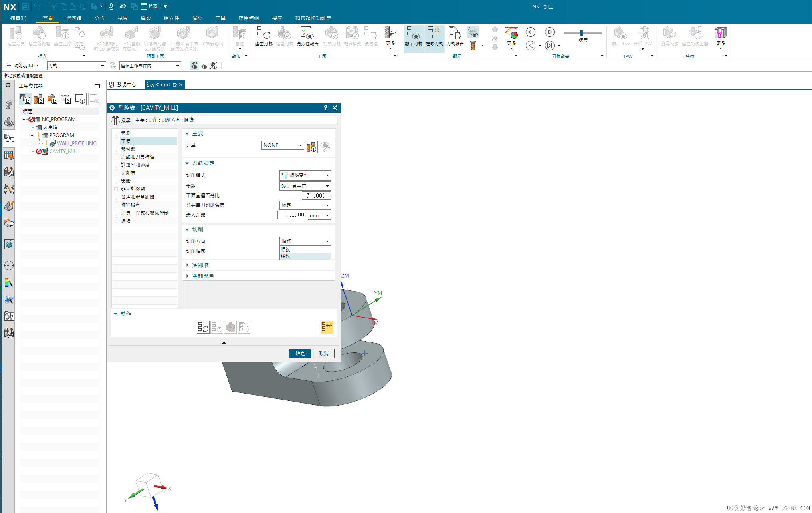Click geometry view icon in navigator

[x=52, y=99]
